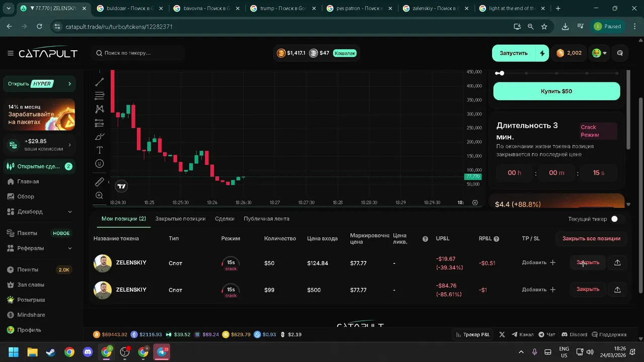The height and width of the screenshot is (362, 644).
Task: Switch to the Закрытые позиции tab
Action: (180, 219)
